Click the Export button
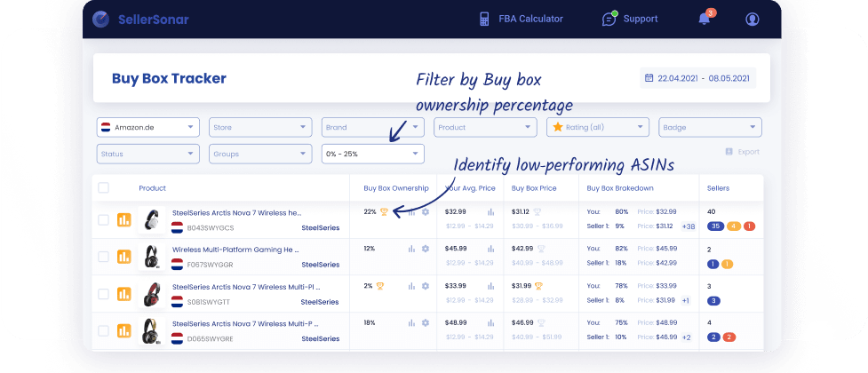Viewport: 868px width, 373px height. 743,152
